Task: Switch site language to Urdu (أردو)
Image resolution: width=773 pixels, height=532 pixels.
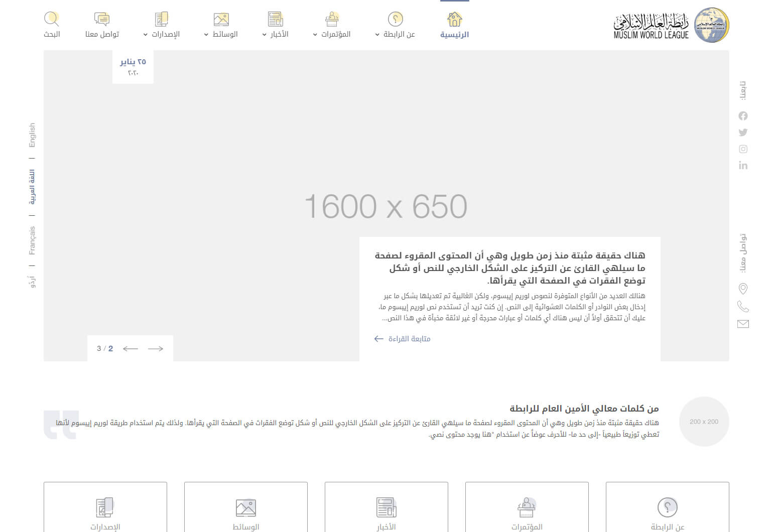Action: click(x=32, y=281)
